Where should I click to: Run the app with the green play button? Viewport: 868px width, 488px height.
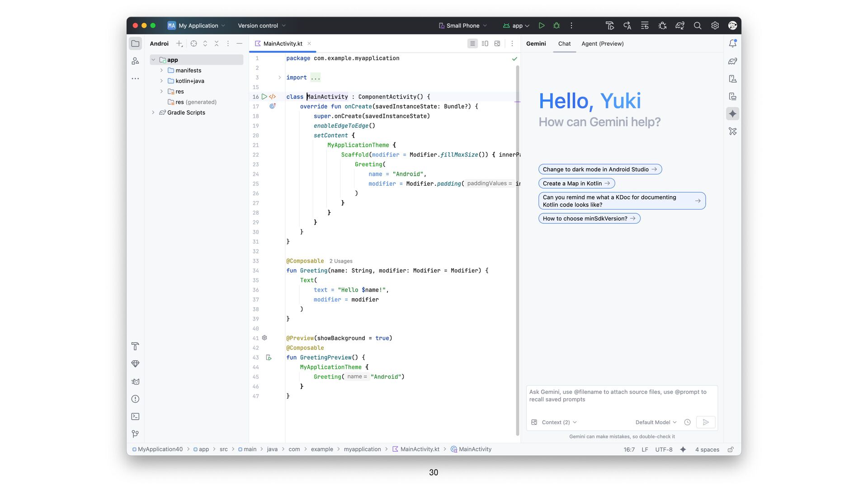542,26
